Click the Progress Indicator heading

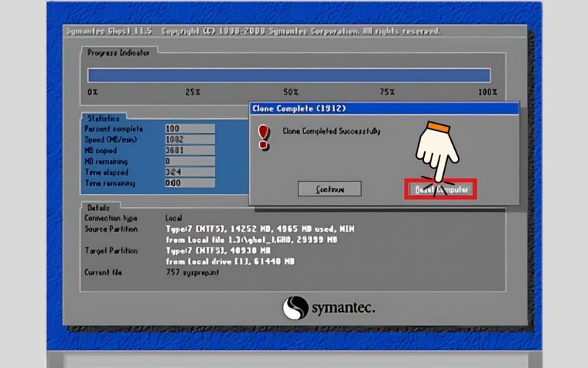[x=118, y=52]
